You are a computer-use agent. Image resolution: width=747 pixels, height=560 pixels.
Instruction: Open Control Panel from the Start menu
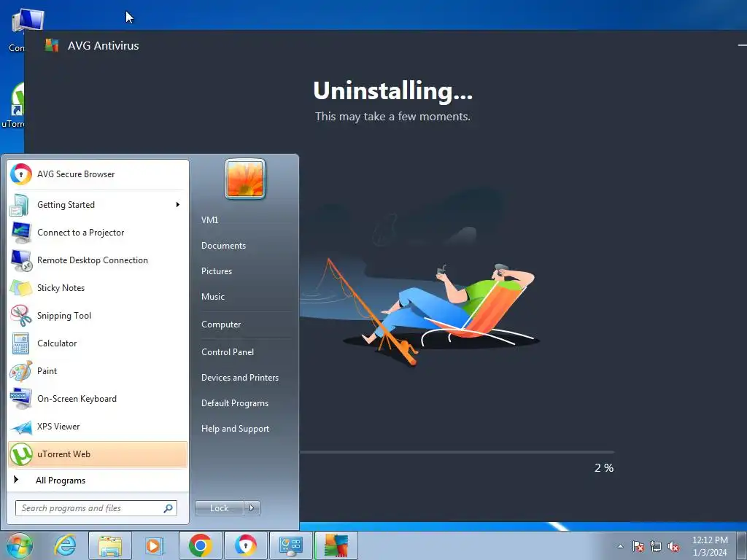228,352
